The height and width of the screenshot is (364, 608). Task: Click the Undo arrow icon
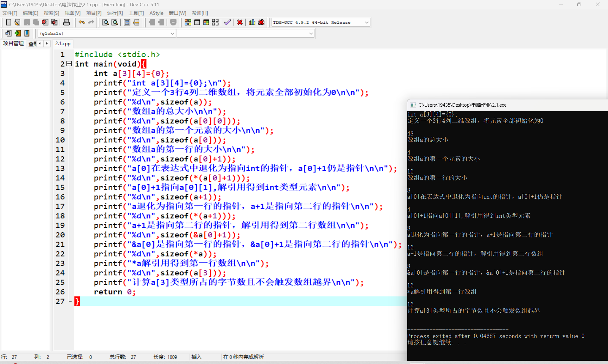click(82, 22)
